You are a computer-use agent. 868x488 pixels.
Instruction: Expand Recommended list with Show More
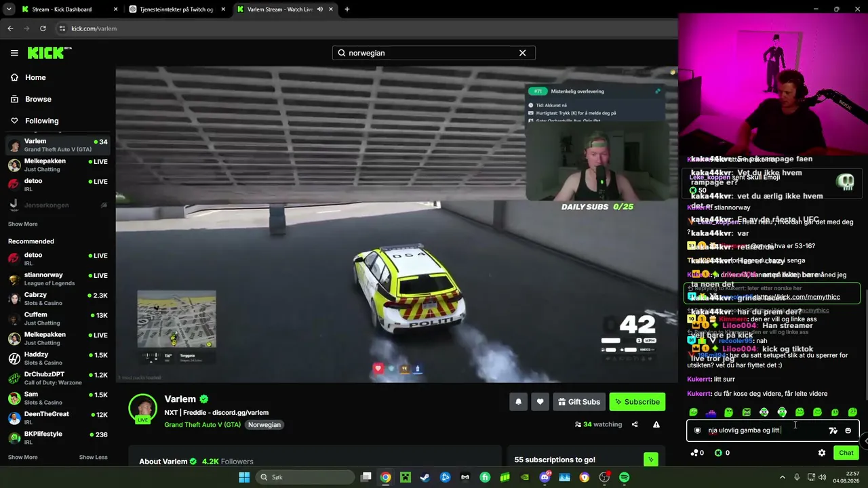coord(23,457)
